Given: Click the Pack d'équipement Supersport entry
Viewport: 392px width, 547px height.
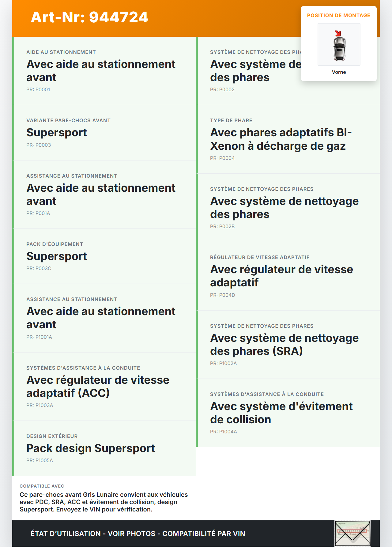Looking at the screenshot, I should (x=104, y=256).
